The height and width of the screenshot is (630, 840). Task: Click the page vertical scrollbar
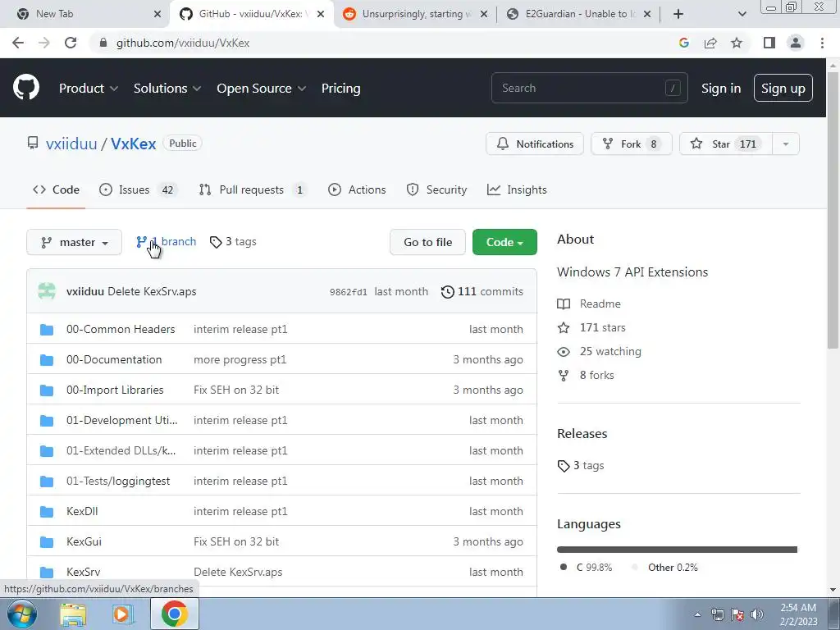[x=833, y=209]
